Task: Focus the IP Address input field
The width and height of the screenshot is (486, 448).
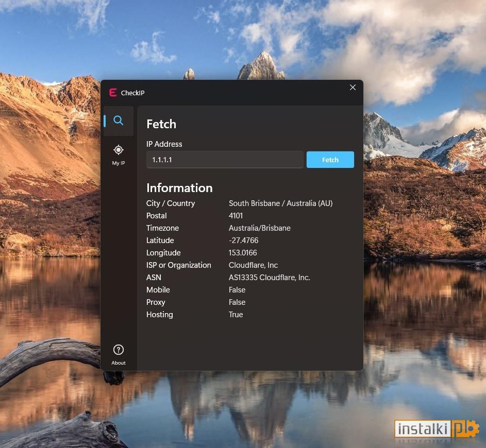Action: [225, 160]
